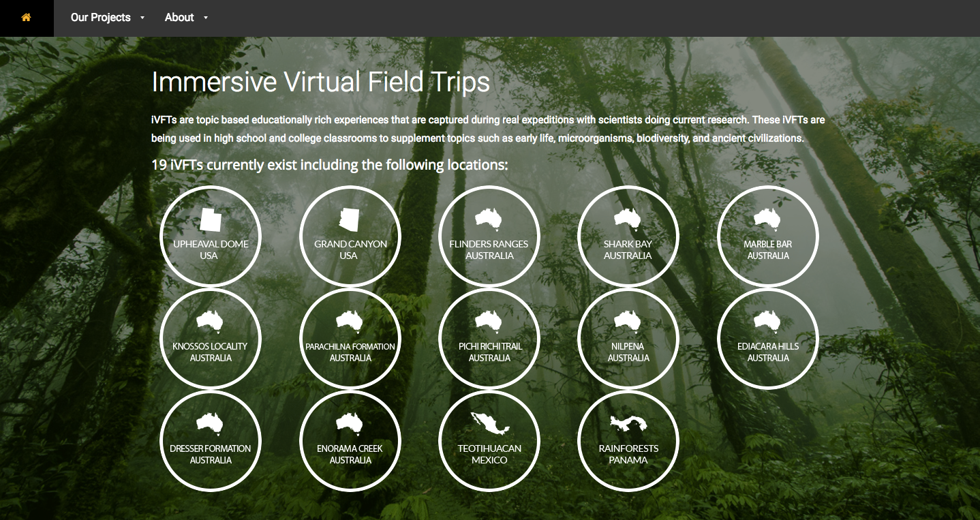This screenshot has width=980, height=520.
Task: Select the Dresser Formation Australia label
Action: 211,455
